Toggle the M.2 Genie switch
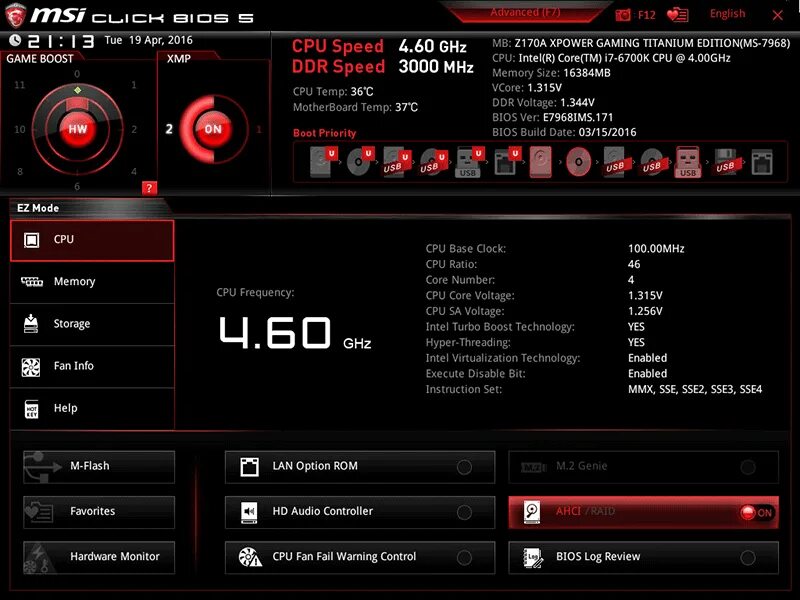The width and height of the screenshot is (800, 600). [x=748, y=467]
